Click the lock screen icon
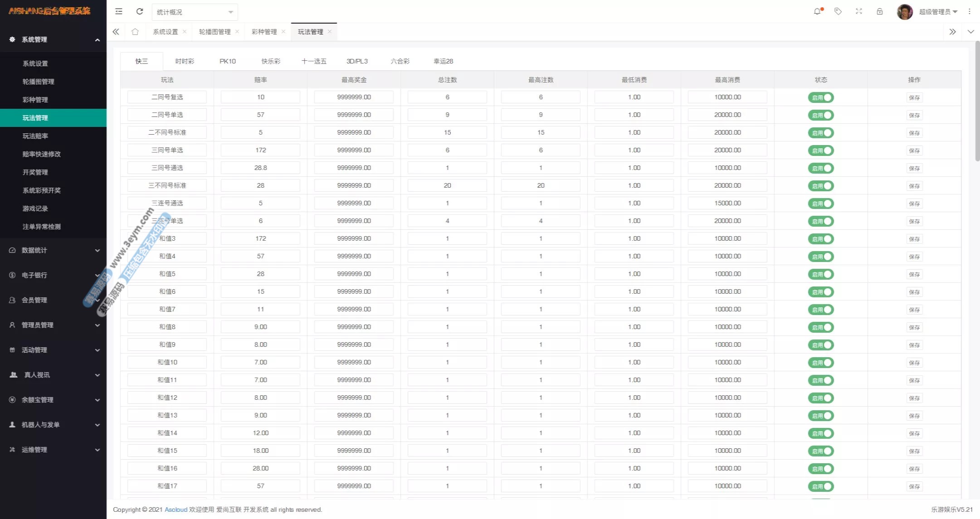The width and height of the screenshot is (980, 519). tap(880, 11)
